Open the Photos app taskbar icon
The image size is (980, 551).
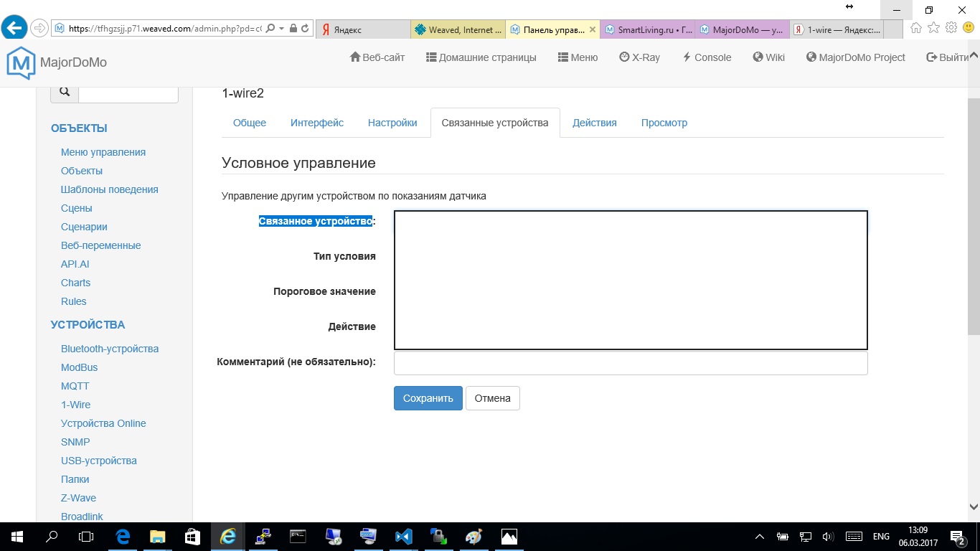(509, 536)
